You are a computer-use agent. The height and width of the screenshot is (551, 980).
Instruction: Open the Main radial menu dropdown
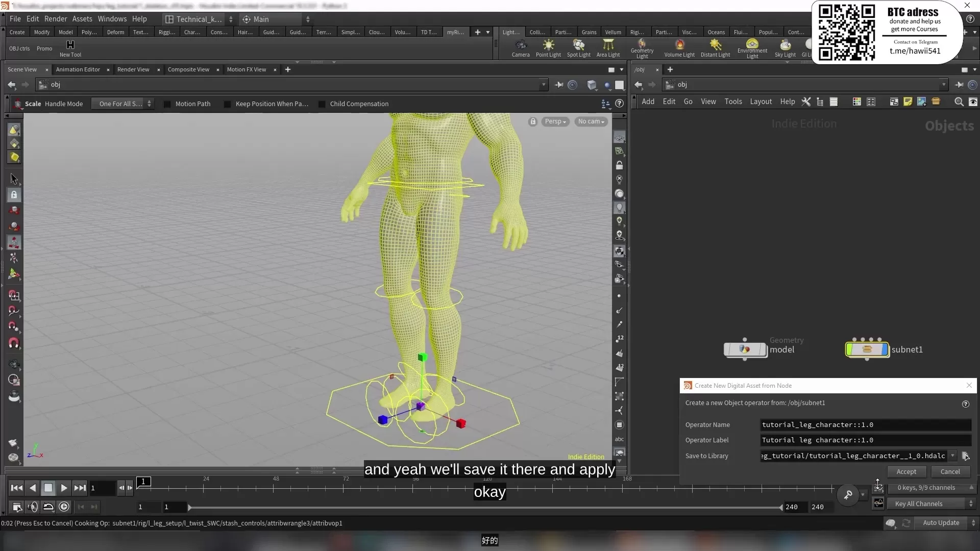coord(276,19)
